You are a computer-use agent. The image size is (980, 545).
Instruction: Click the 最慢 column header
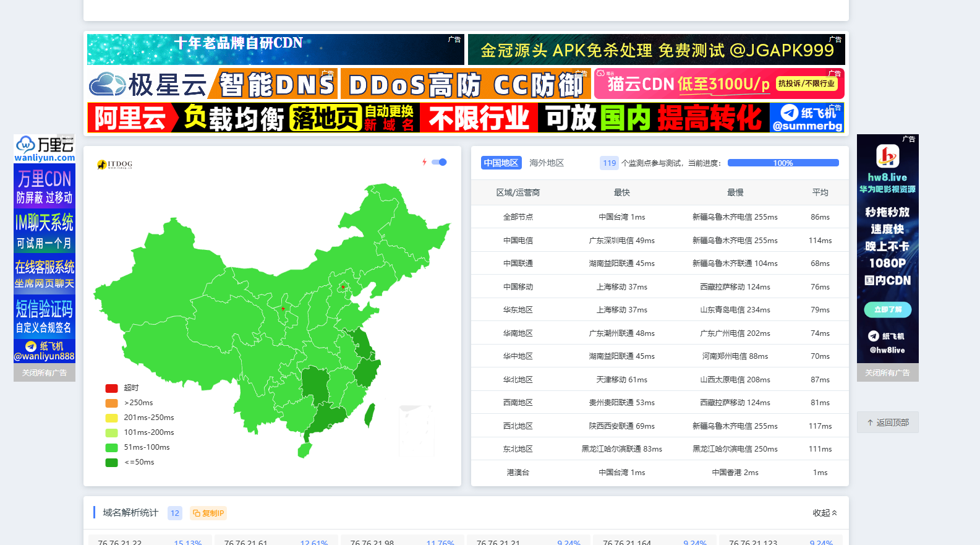735,193
